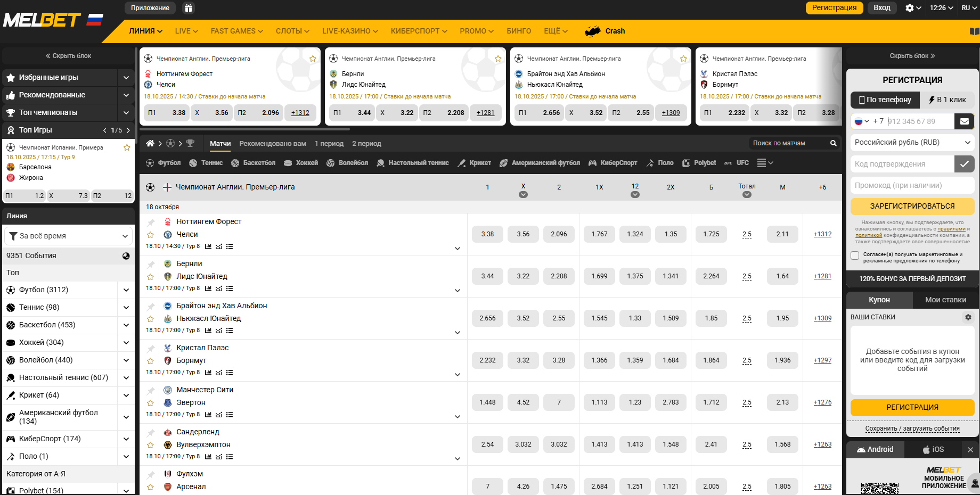Open statistics chart icon for Ноттингем Форест match

coord(208,246)
